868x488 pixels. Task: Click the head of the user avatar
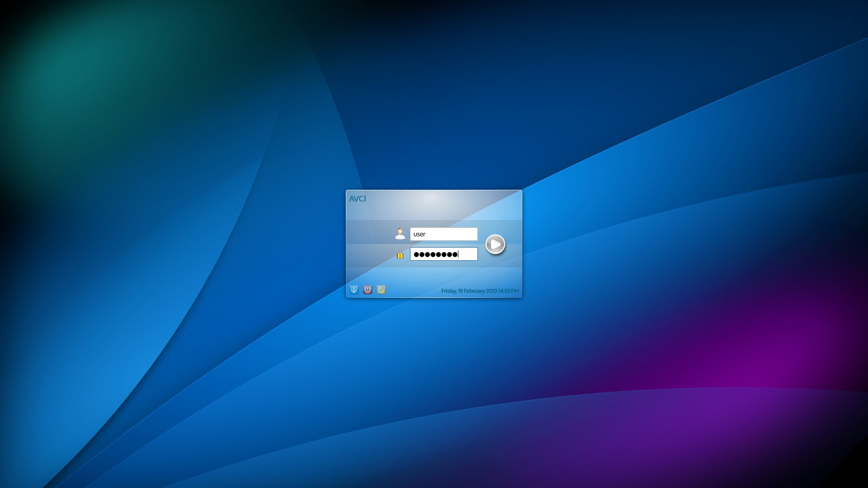(x=400, y=230)
